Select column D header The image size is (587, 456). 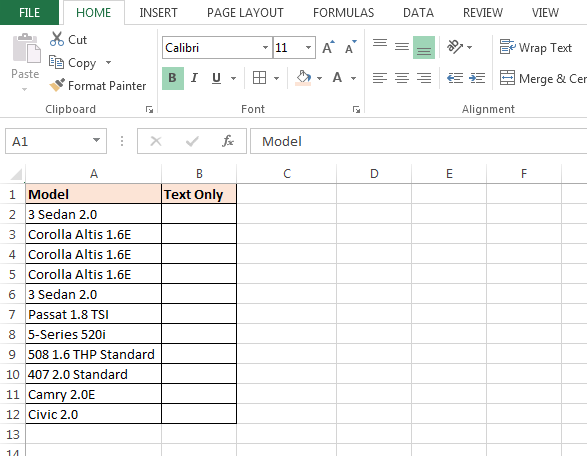tap(374, 174)
